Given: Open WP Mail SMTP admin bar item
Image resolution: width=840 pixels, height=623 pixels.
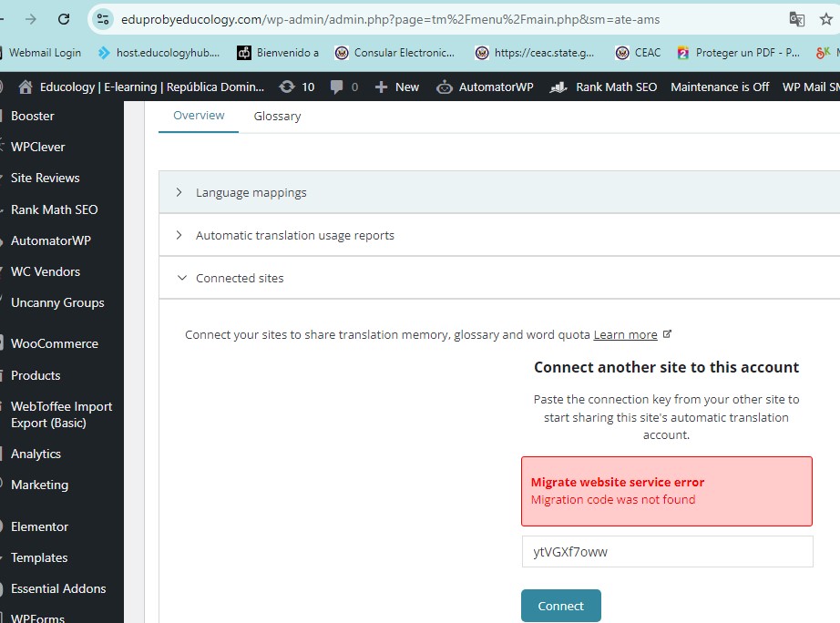Looking at the screenshot, I should pos(811,87).
